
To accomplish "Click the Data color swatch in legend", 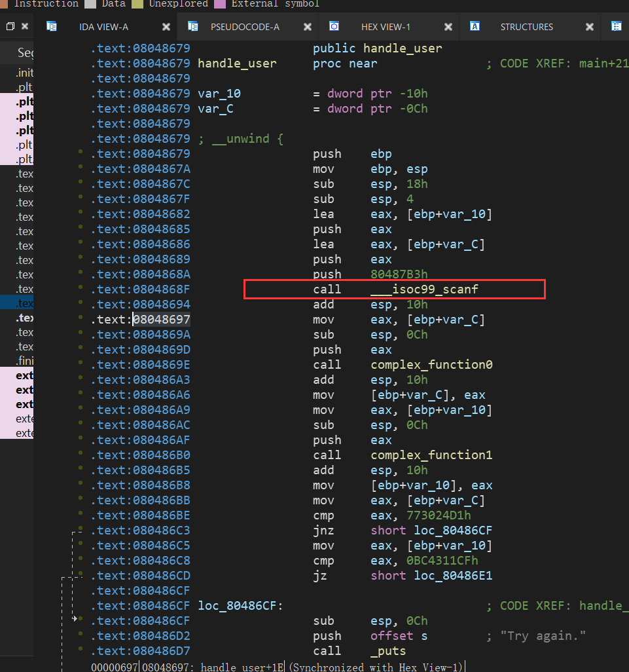I will (x=90, y=4).
